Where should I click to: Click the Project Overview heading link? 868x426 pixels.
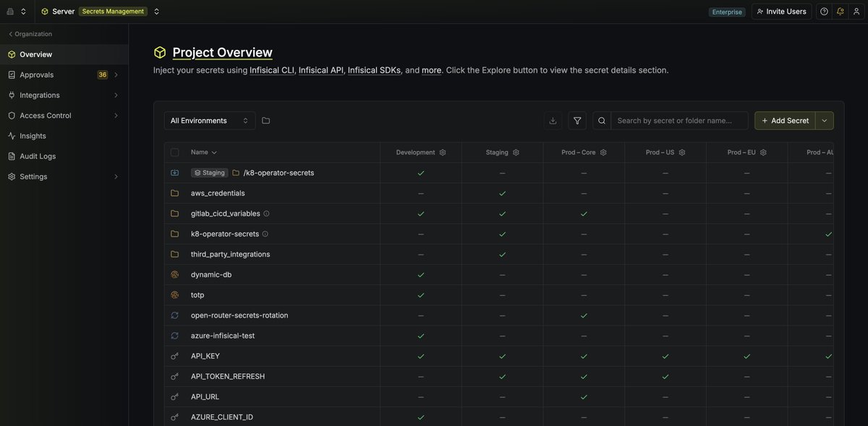pos(223,53)
